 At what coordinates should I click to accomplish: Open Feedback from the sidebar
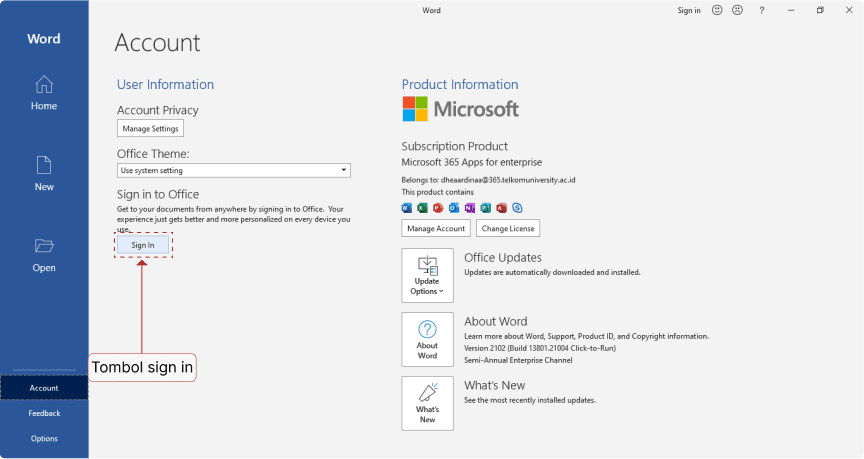pyautogui.click(x=44, y=413)
